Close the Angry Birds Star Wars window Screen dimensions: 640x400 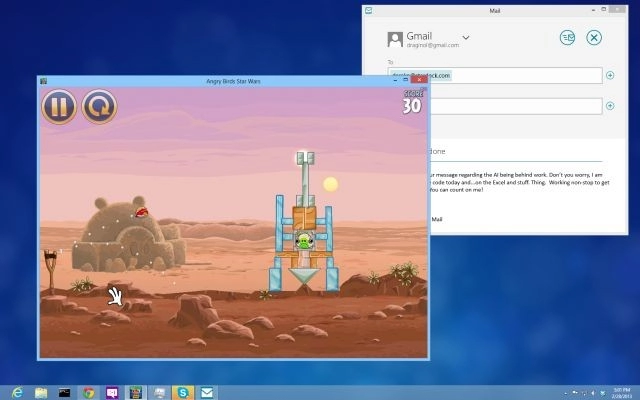(x=419, y=80)
